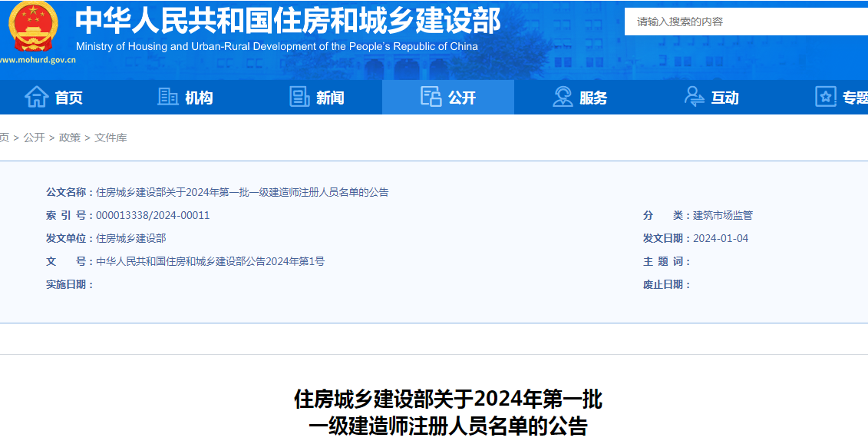Click the English ministry name subtitle
The image size is (868, 441).
[277, 47]
